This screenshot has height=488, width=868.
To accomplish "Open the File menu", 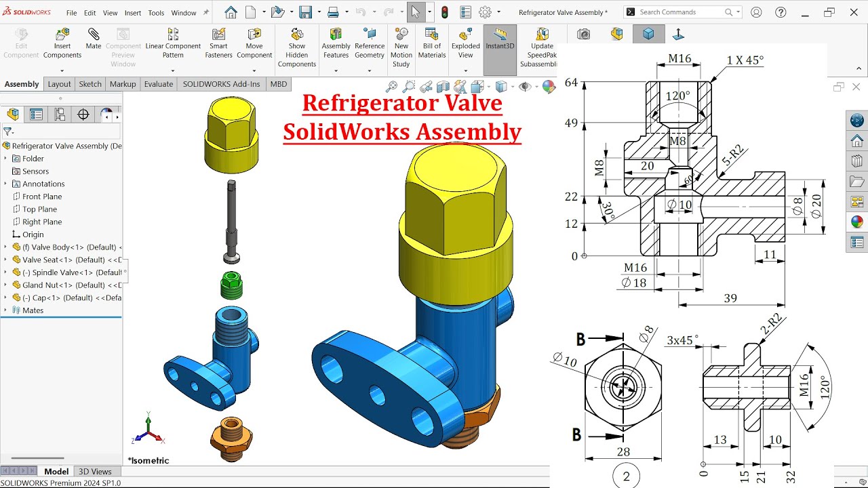I will [x=71, y=13].
